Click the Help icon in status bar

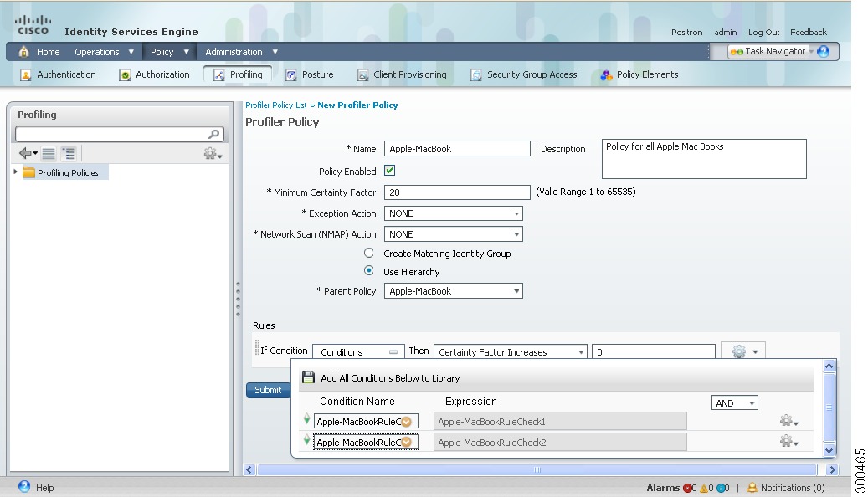(24, 486)
